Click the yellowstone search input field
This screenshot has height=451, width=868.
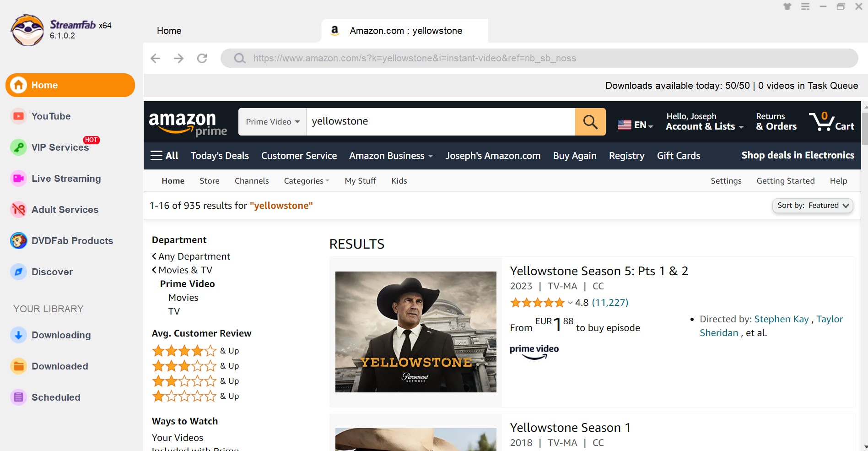[x=440, y=122]
